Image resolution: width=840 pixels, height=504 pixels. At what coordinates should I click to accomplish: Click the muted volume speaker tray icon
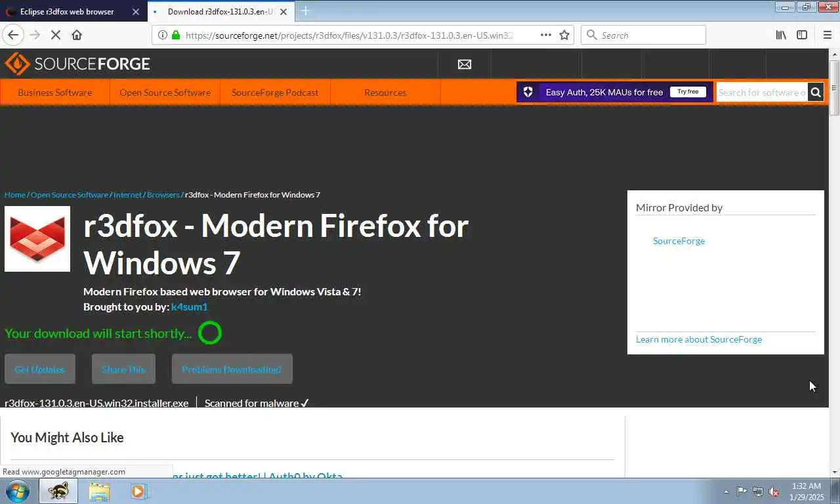pos(774,492)
